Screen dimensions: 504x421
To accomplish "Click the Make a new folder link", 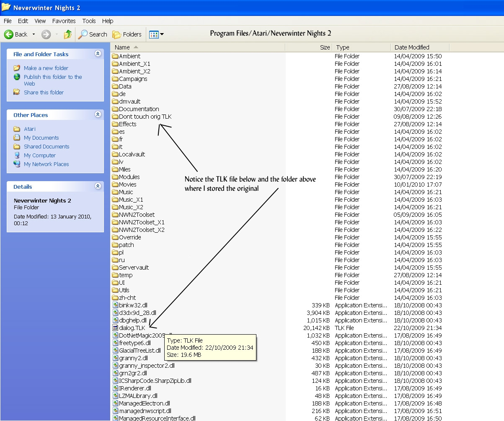I will pos(46,68).
